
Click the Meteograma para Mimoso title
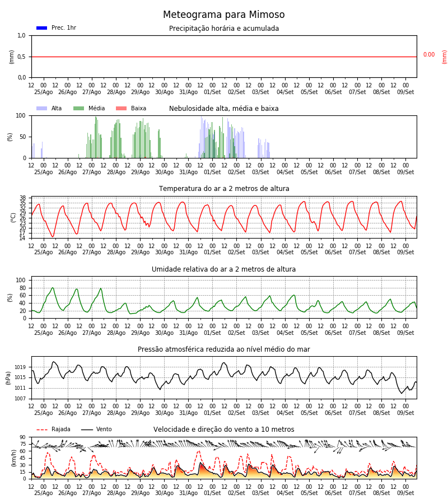click(x=223, y=15)
